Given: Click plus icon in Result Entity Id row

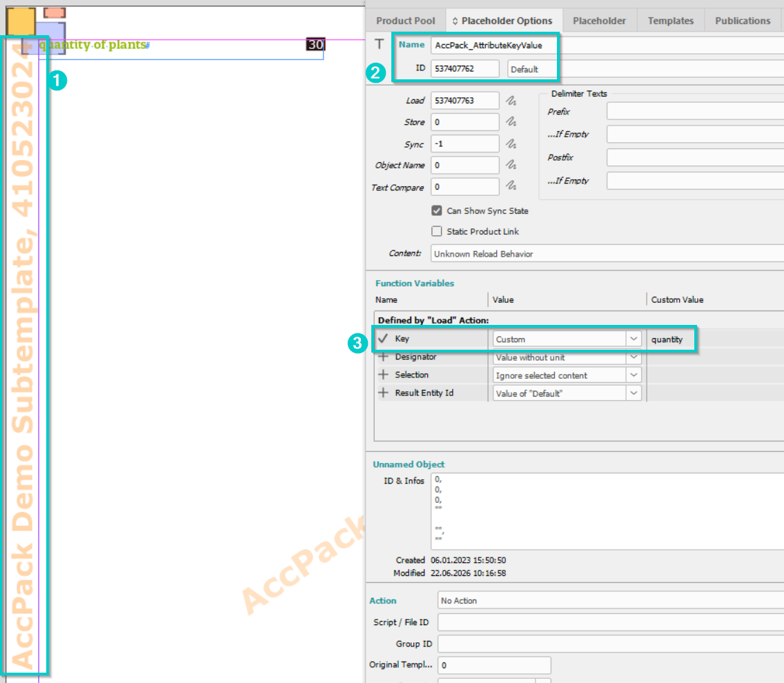Looking at the screenshot, I should (383, 393).
